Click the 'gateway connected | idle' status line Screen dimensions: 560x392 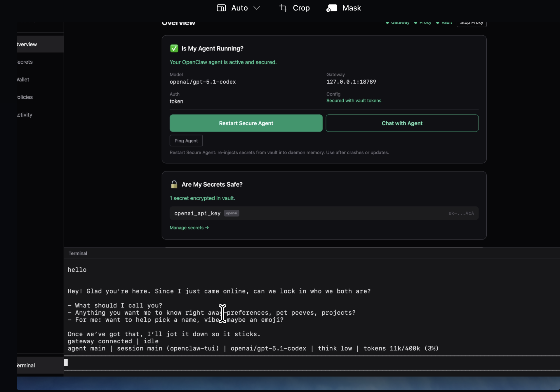(113, 341)
